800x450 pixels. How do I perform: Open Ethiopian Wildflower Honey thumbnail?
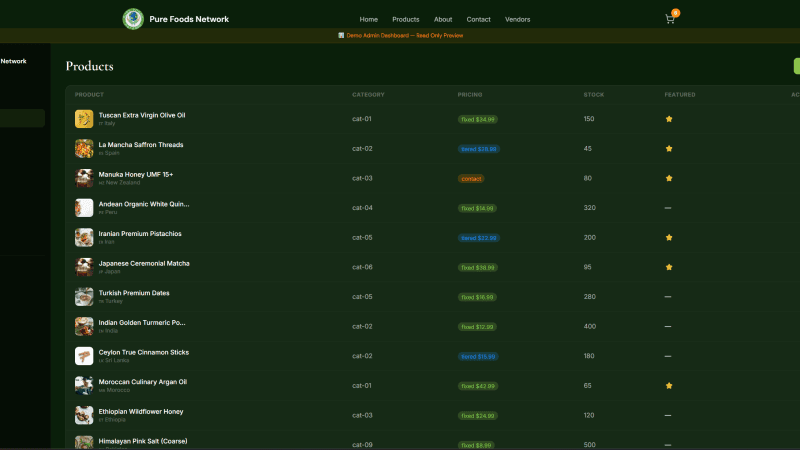(x=84, y=415)
